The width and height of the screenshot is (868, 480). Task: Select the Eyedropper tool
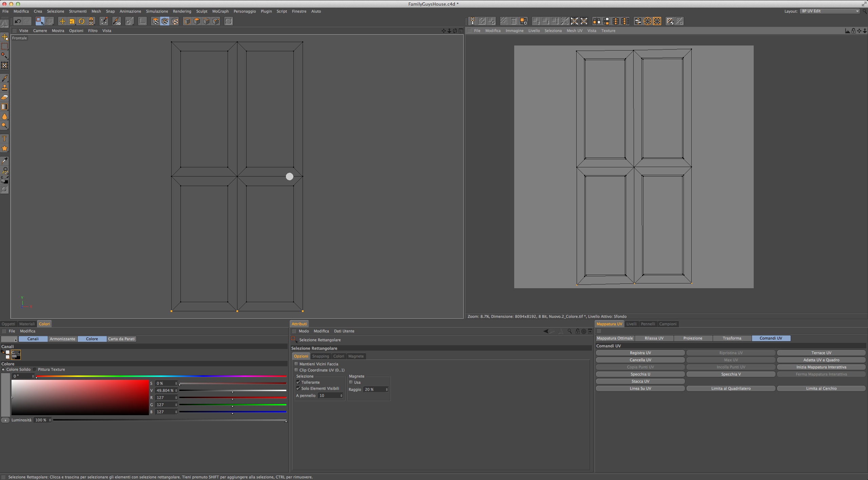(x=5, y=161)
